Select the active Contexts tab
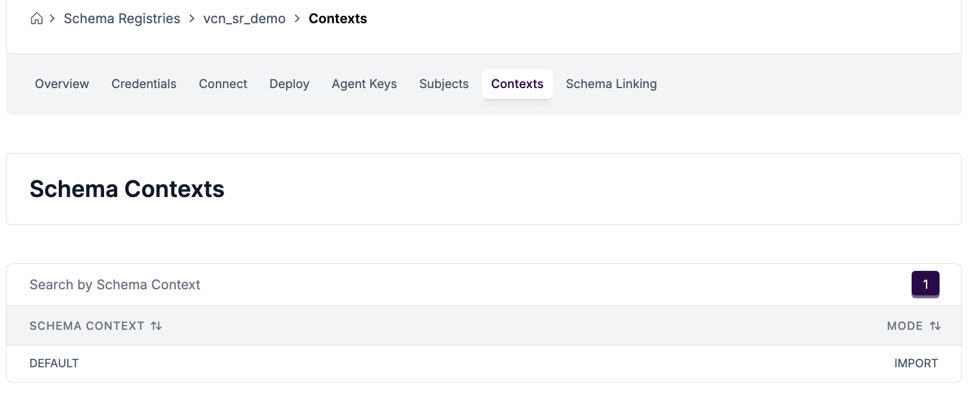Viewport: 980px width, 406px height. click(x=517, y=84)
